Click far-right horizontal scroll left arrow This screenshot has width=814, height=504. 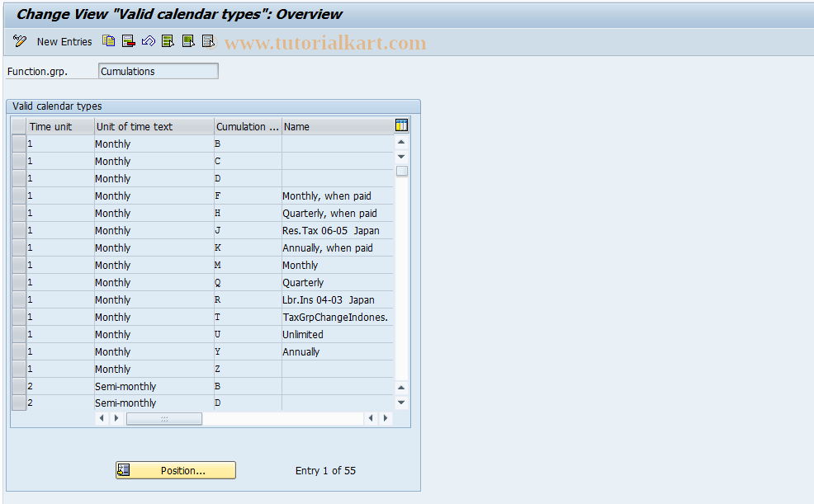pyautogui.click(x=370, y=418)
